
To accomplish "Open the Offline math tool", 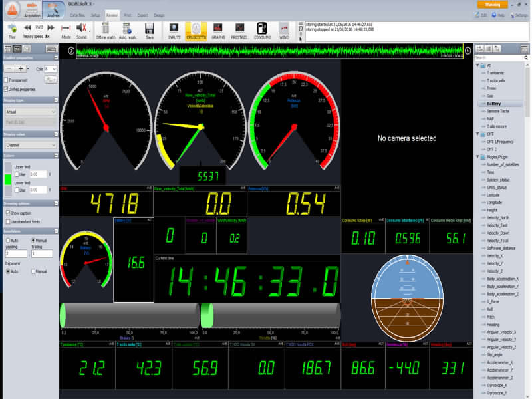I will (105, 30).
